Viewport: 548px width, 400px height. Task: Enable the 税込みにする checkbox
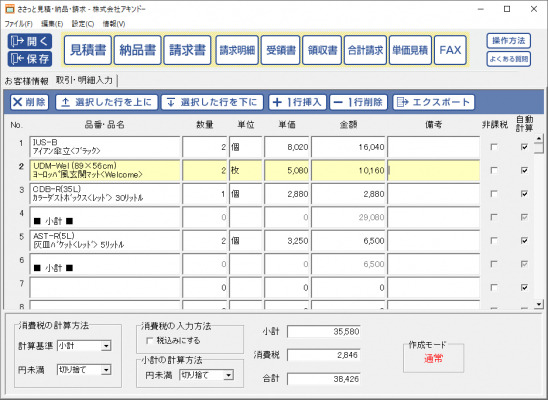(149, 340)
